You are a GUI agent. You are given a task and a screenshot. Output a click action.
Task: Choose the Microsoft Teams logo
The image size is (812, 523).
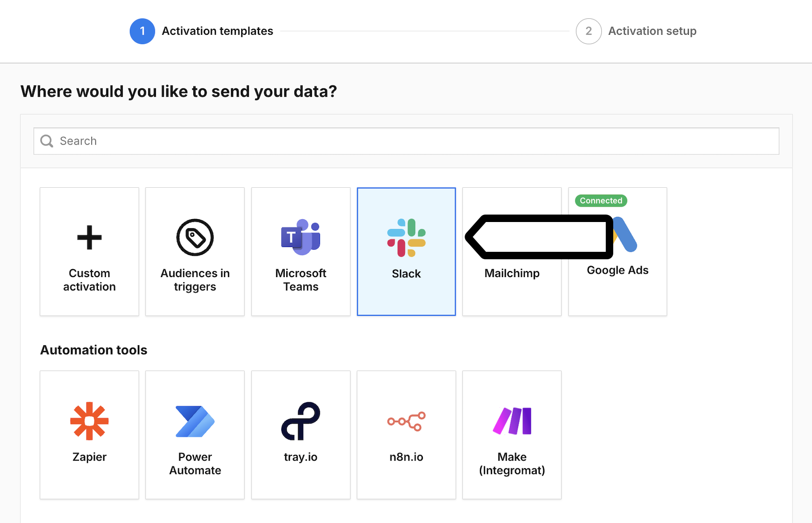point(301,237)
